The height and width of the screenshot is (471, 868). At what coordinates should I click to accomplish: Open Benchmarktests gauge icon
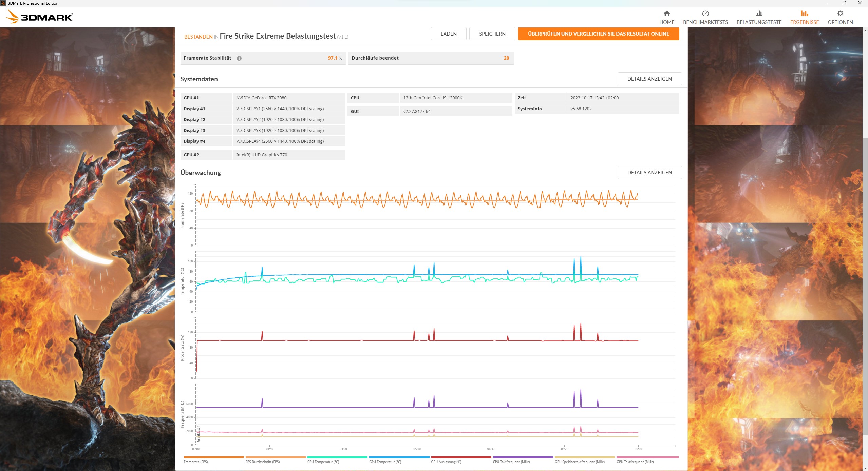tap(705, 14)
